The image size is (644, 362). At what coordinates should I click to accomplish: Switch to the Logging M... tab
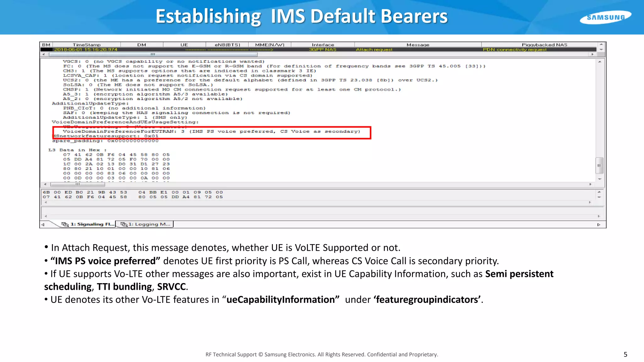tap(149, 224)
